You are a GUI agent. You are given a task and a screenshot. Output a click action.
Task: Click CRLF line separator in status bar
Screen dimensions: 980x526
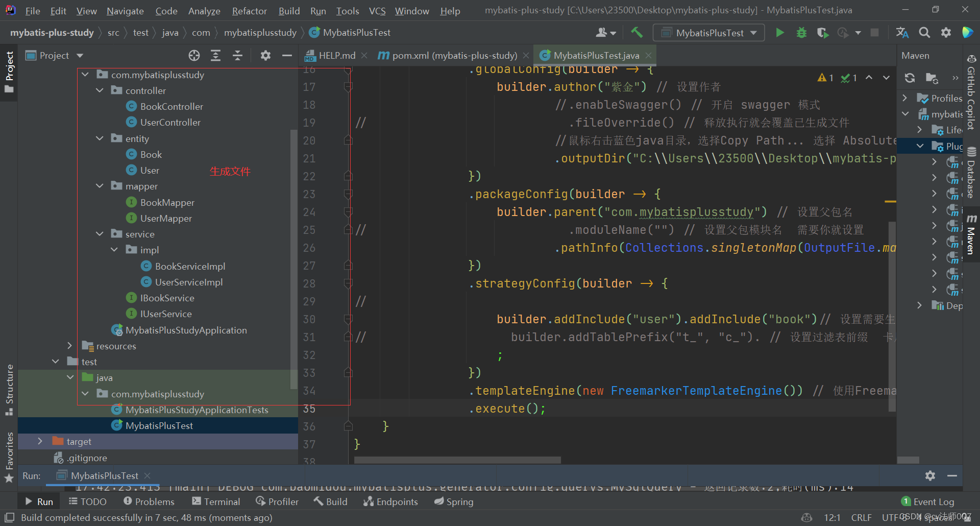point(861,517)
